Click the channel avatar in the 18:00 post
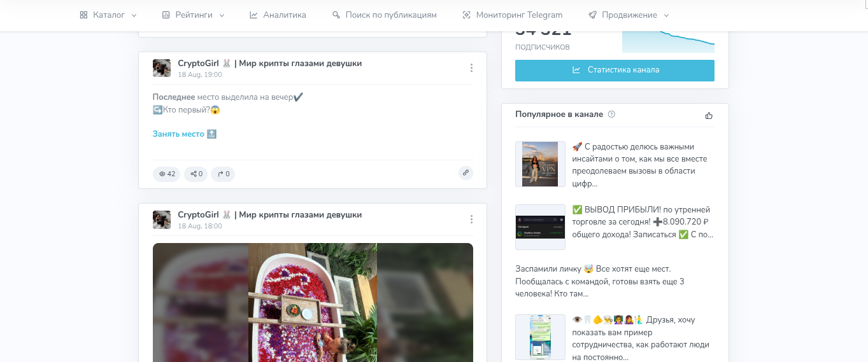This screenshot has height=362, width=868. (x=162, y=219)
